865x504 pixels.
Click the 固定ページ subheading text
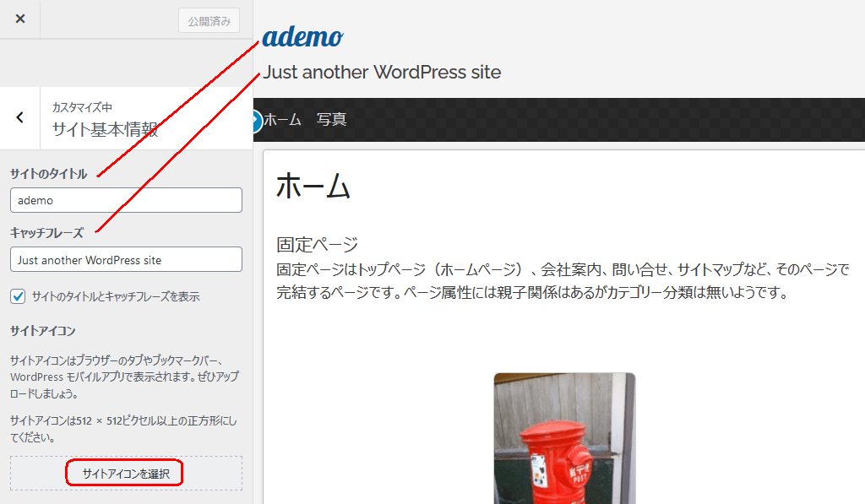point(318,244)
